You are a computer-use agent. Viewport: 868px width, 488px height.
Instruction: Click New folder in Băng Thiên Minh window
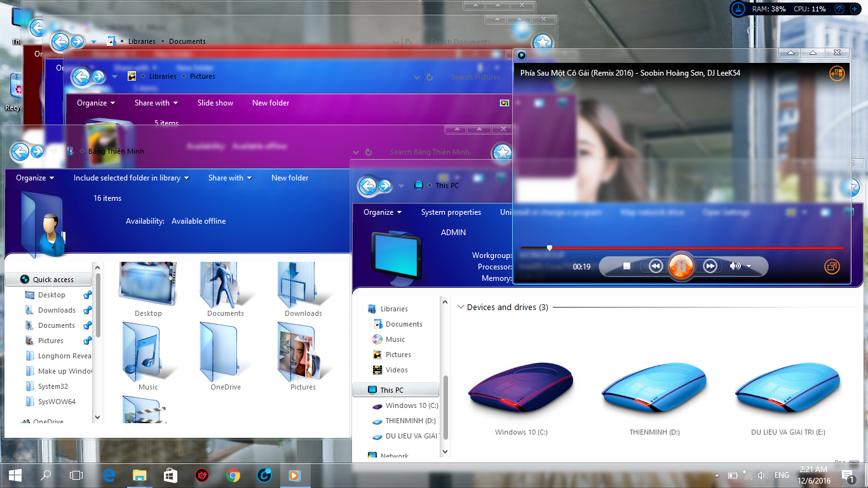[290, 178]
